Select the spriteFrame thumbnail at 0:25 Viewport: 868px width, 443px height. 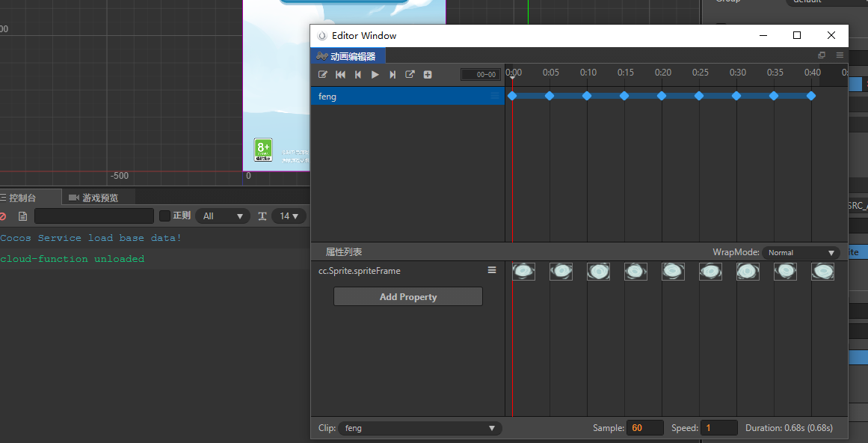pyautogui.click(x=710, y=272)
